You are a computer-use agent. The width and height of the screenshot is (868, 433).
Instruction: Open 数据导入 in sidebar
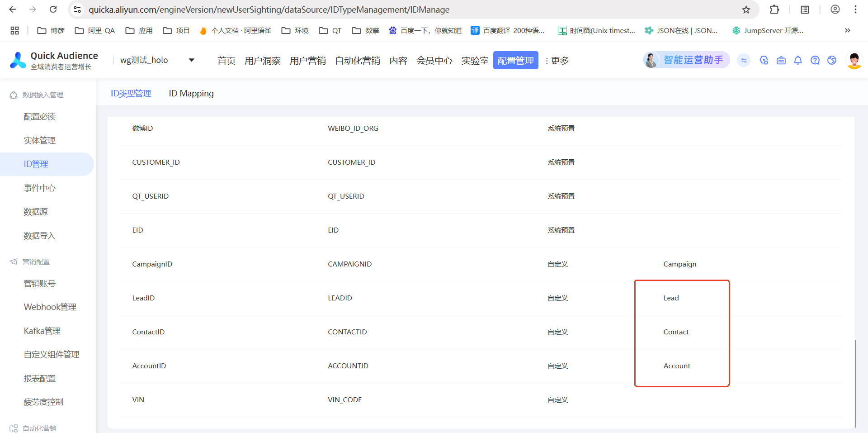tap(40, 236)
